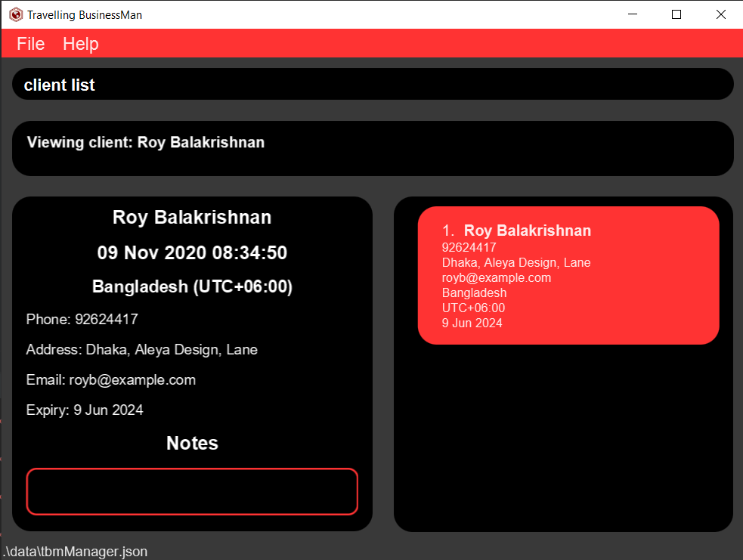Click the Notes heading
This screenshot has width=743, height=560.
click(x=192, y=444)
